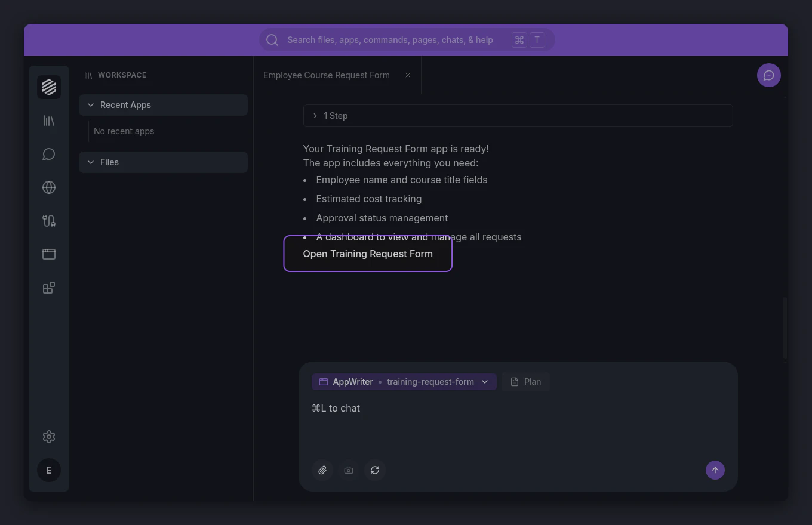Open the settings gear in sidebar
The image size is (812, 525).
point(49,437)
